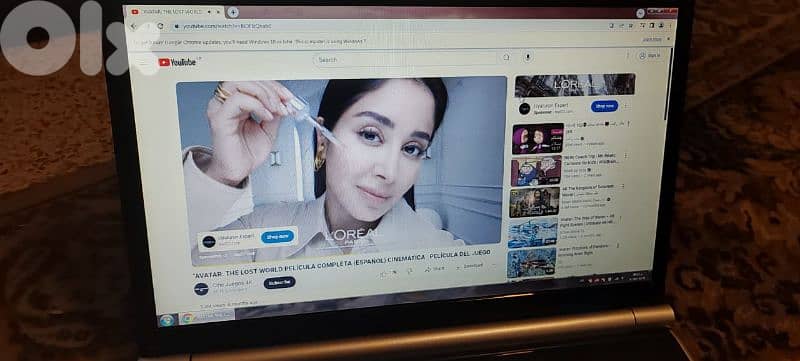Open the Avatar: Frontiers of Pandora suggestion thumbnail
This screenshot has width=800, height=361.
click(x=531, y=263)
